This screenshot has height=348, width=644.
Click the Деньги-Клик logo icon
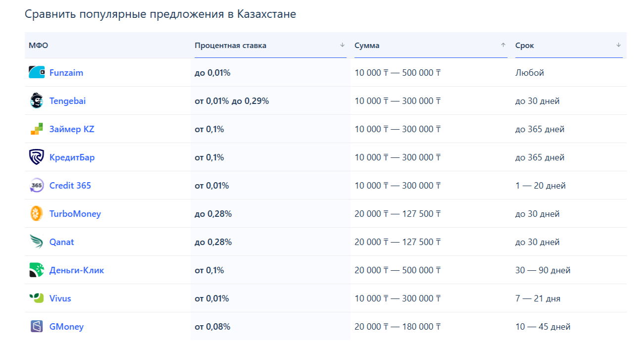37,270
